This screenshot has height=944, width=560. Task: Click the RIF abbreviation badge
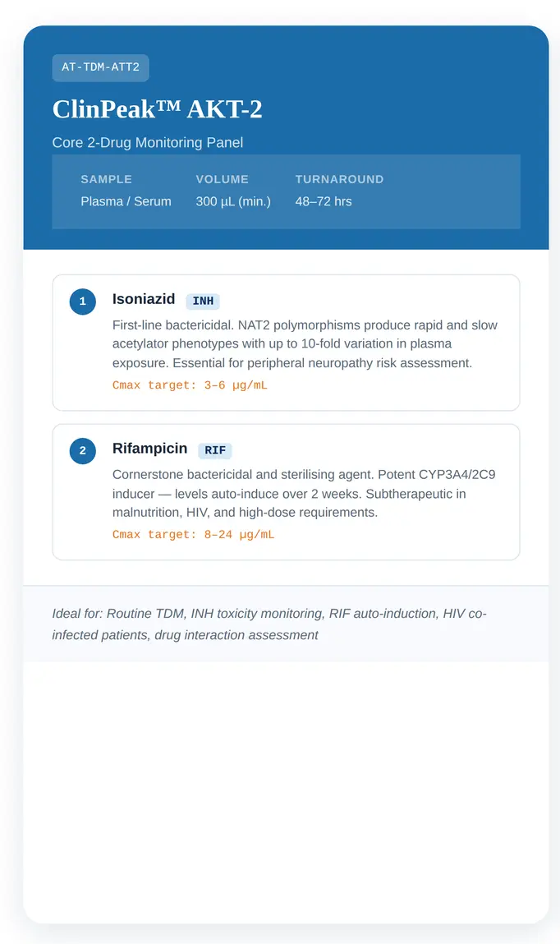(x=215, y=451)
